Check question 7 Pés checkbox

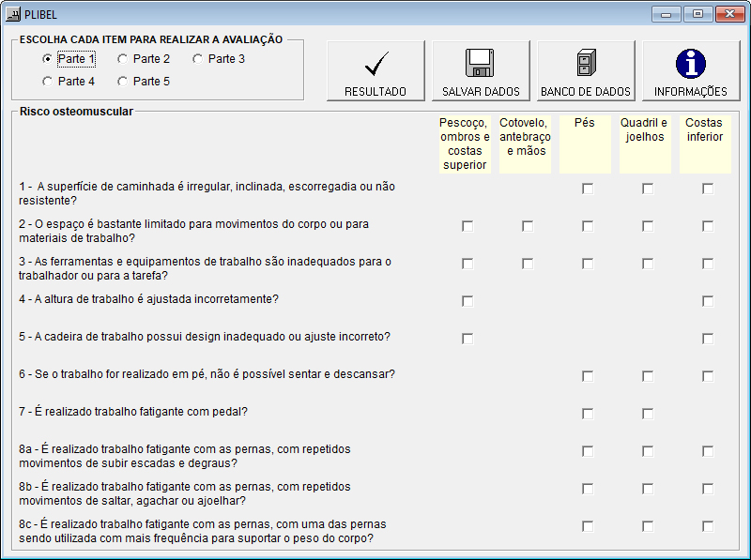[588, 414]
